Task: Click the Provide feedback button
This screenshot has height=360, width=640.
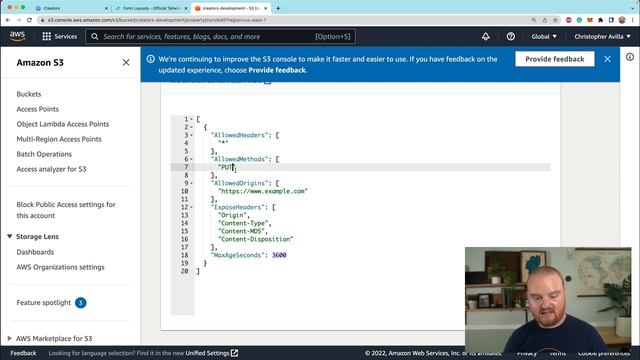Action: pyautogui.click(x=555, y=59)
